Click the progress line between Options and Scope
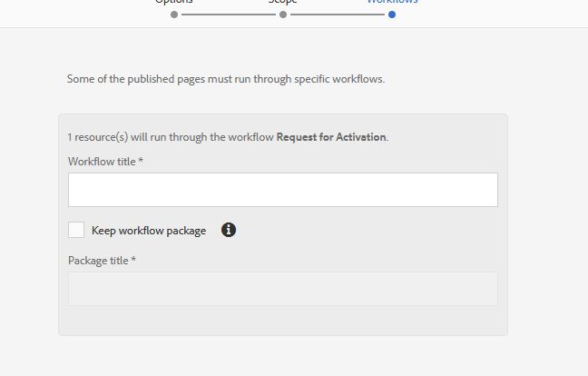Image resolution: width=588 pixels, height=376 pixels. (x=229, y=14)
